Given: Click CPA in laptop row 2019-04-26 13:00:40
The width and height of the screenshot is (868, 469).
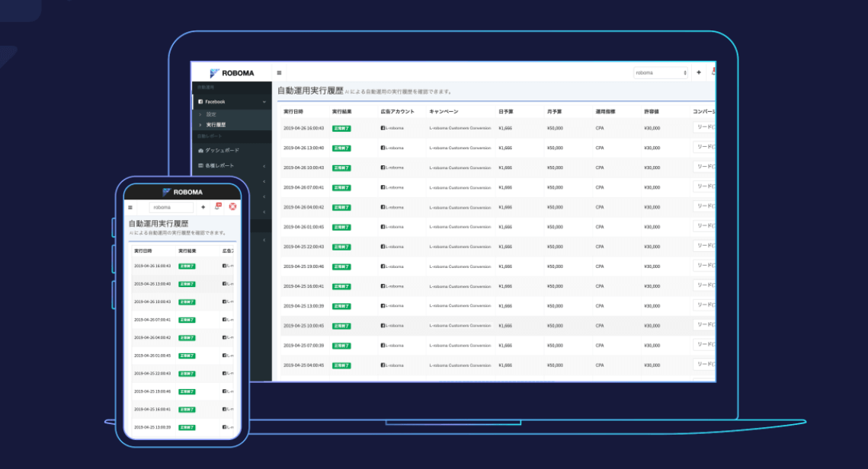Looking at the screenshot, I should 600,148.
